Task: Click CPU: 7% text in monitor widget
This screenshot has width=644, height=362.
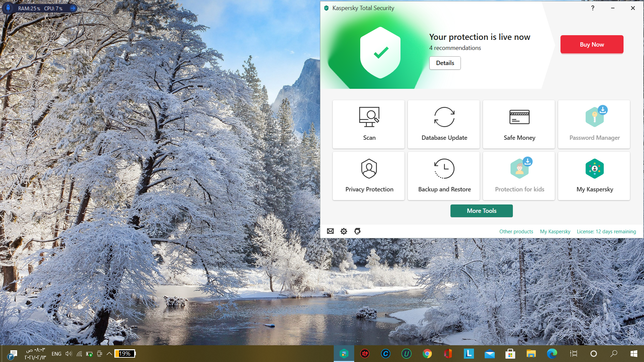Action: (x=53, y=8)
